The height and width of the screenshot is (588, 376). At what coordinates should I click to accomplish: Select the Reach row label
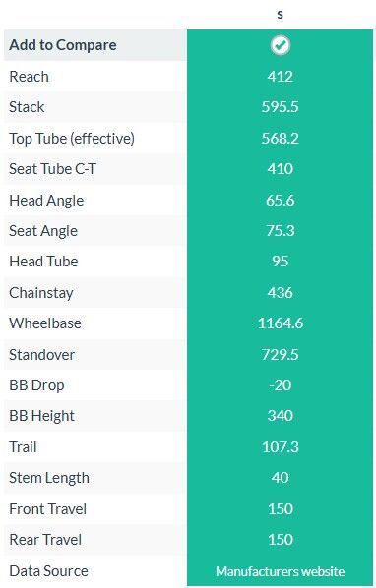[29, 77]
